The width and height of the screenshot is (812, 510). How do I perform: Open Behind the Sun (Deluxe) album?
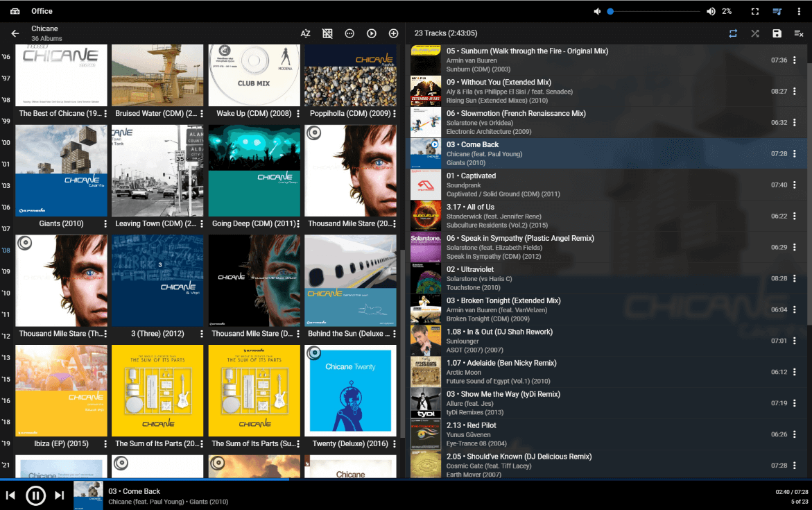[x=351, y=280]
